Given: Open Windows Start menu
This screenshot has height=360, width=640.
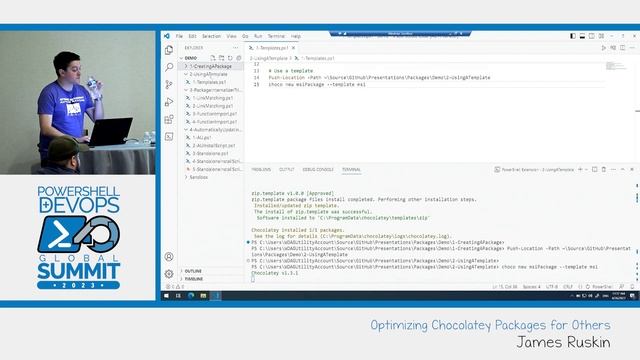Looking at the screenshot, I should pyautogui.click(x=167, y=296).
